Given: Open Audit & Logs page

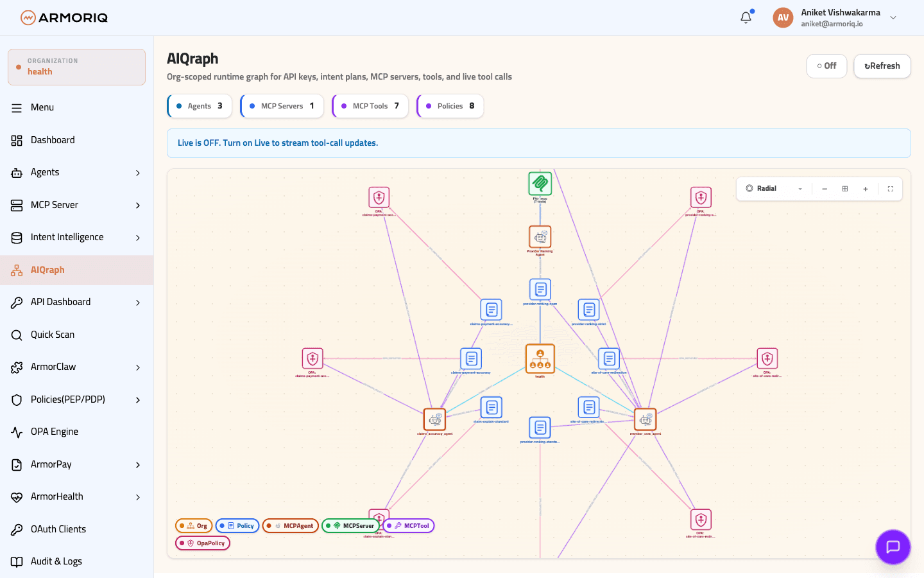Looking at the screenshot, I should click(76, 561).
